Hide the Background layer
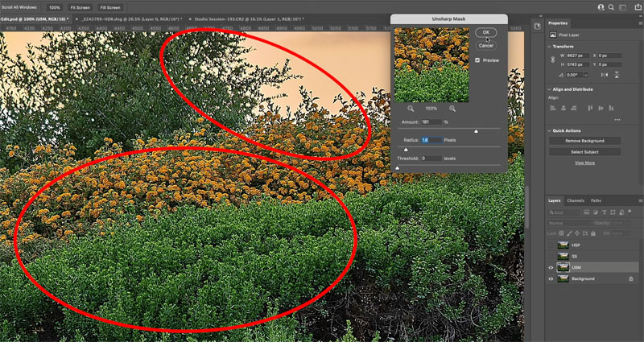 point(551,278)
